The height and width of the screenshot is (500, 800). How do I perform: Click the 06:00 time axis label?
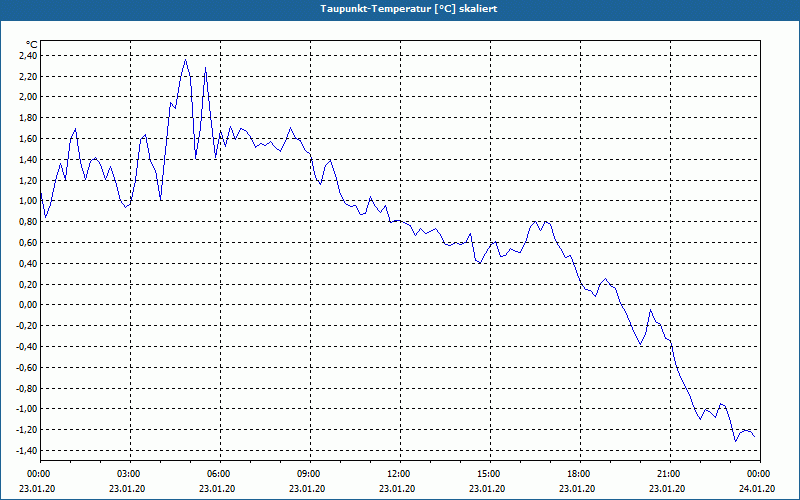pyautogui.click(x=220, y=474)
